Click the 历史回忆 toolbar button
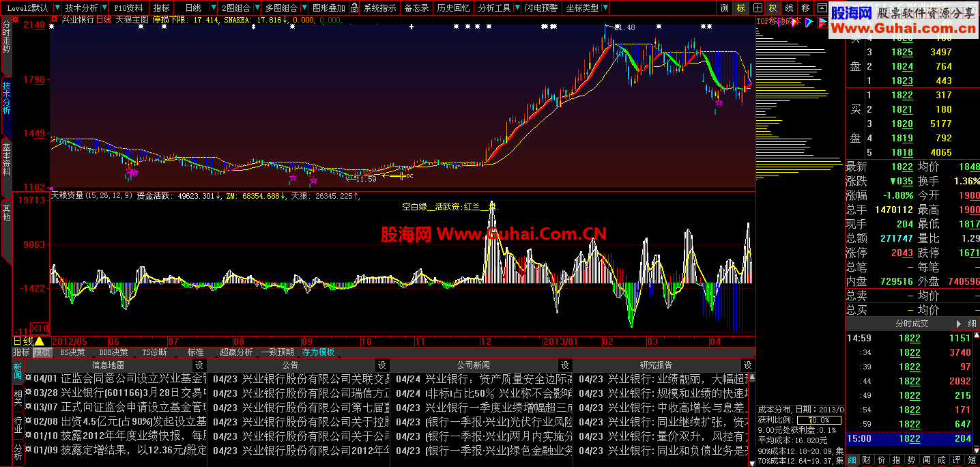Image resolution: width=980 pixels, height=467 pixels. (453, 8)
